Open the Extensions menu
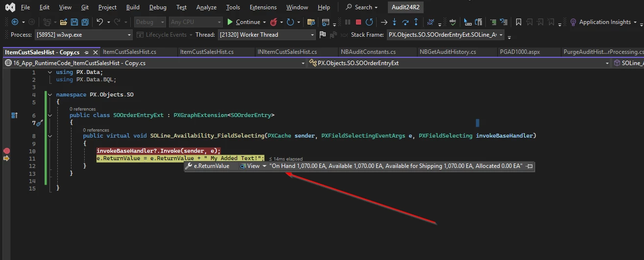Image resolution: width=644 pixels, height=260 pixels. tap(263, 7)
